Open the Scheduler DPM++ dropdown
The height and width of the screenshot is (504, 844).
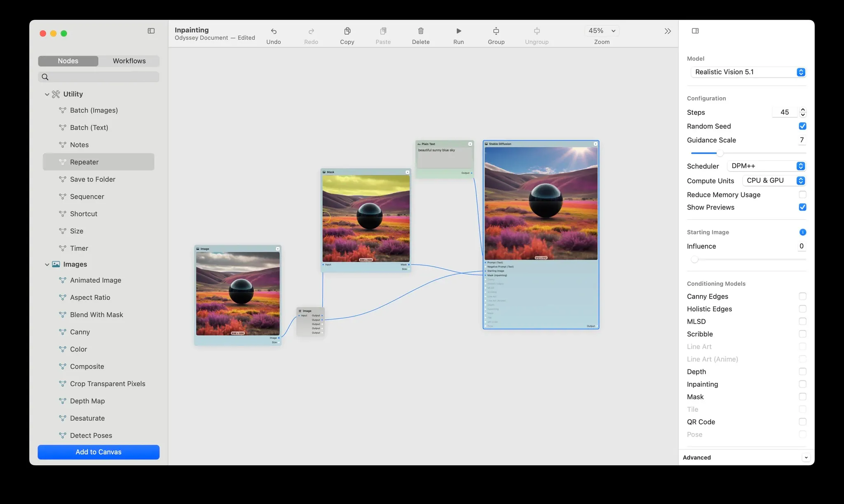pos(767,166)
